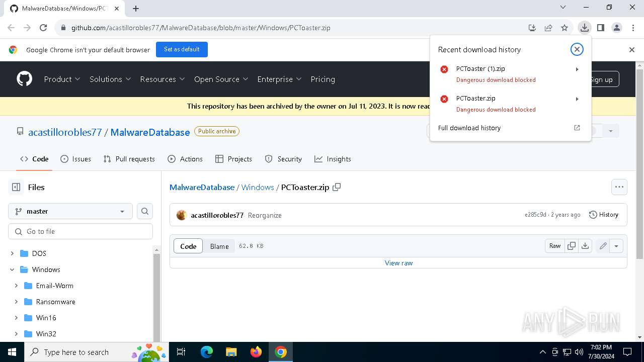Collapse file tree side panel icon

pos(16,187)
